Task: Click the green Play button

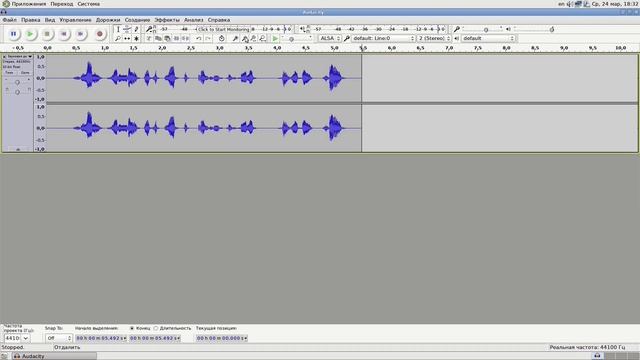Action: 30,34
